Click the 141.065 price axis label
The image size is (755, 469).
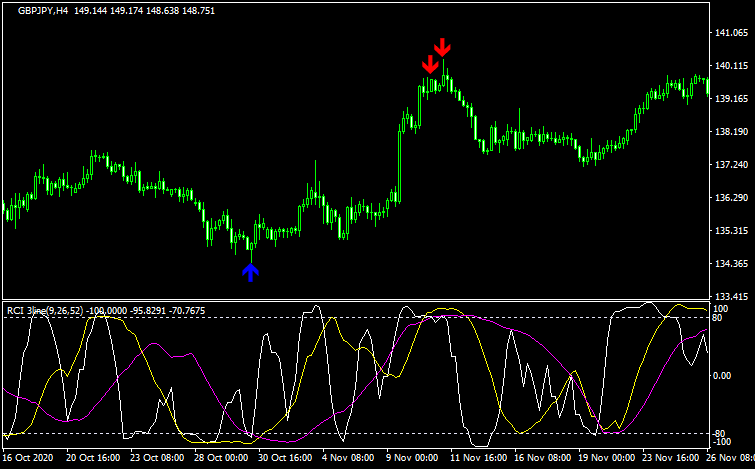(733, 33)
